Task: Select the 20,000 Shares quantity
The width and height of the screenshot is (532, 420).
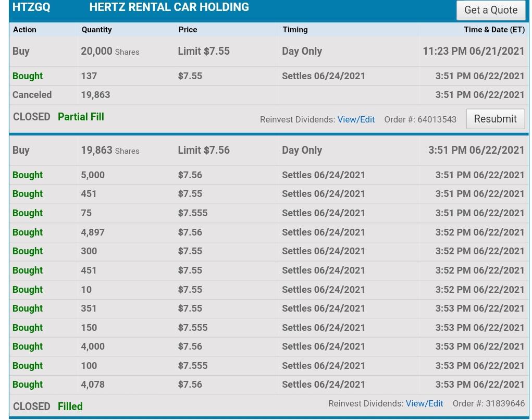Action: (x=110, y=51)
